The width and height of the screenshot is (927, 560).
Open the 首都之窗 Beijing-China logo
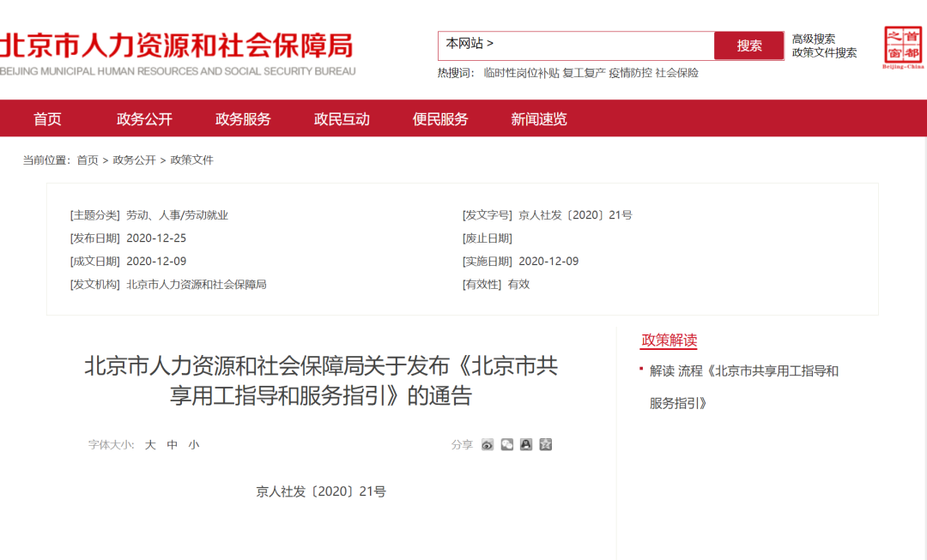click(903, 48)
